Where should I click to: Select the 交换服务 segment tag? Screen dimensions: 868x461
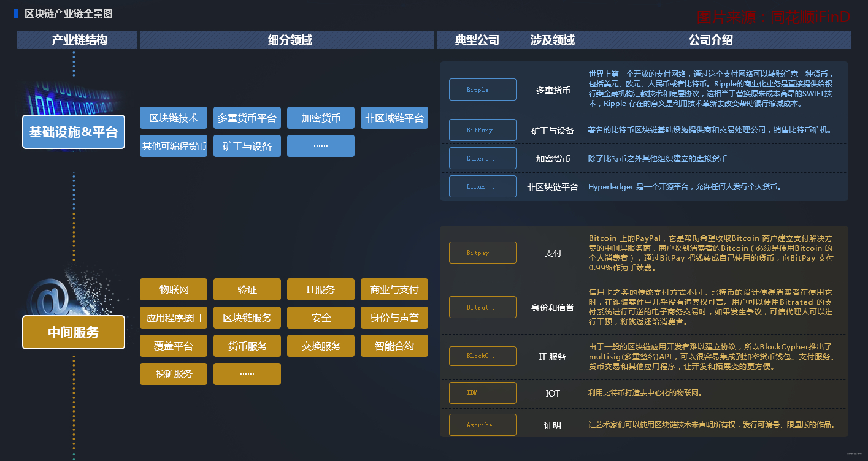(x=321, y=346)
